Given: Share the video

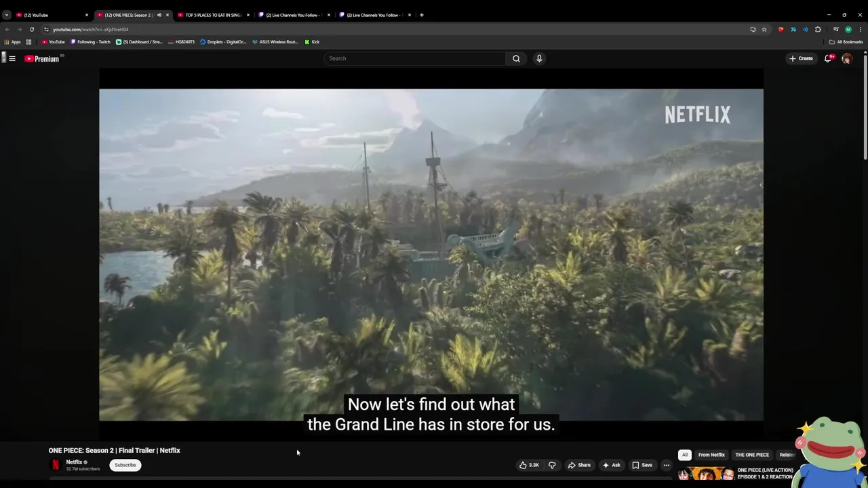Looking at the screenshot, I should [x=579, y=465].
